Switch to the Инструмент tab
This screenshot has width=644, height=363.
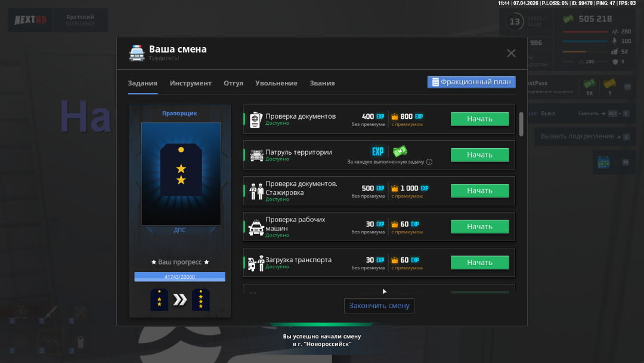(190, 83)
